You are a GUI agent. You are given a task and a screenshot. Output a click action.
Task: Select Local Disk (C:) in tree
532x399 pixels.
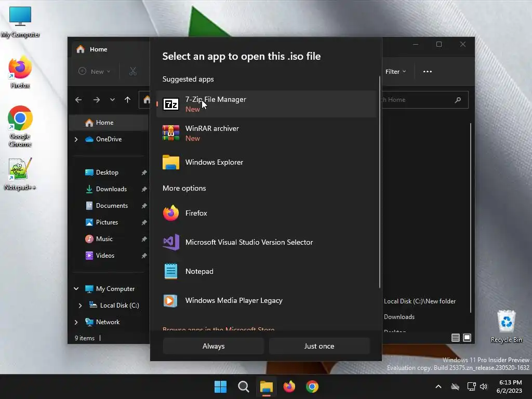[x=119, y=305]
